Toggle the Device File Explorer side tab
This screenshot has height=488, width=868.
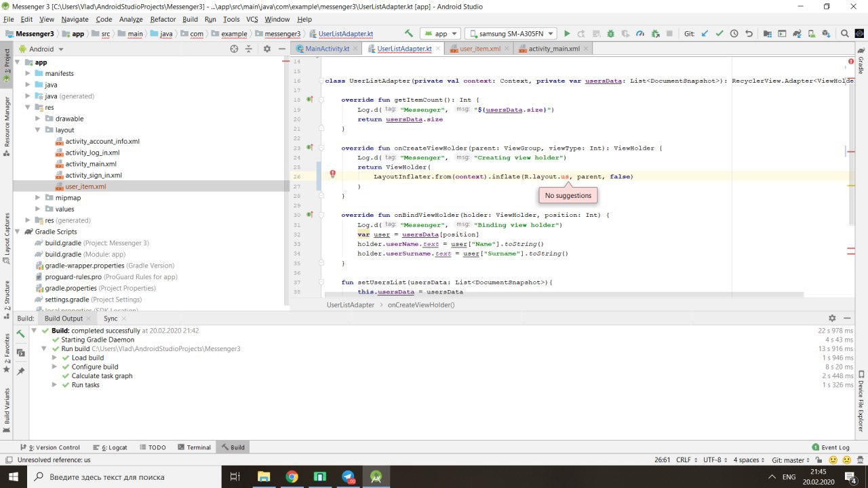click(x=861, y=401)
